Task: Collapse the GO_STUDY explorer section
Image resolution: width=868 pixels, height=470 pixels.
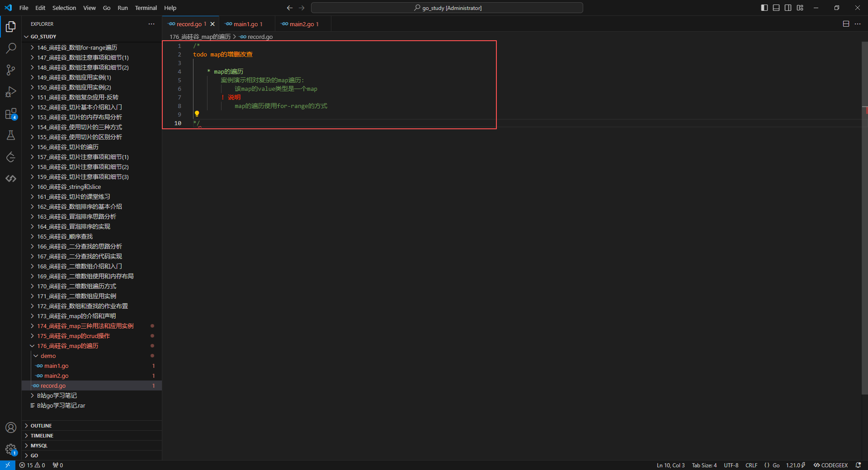Action: tap(92, 37)
